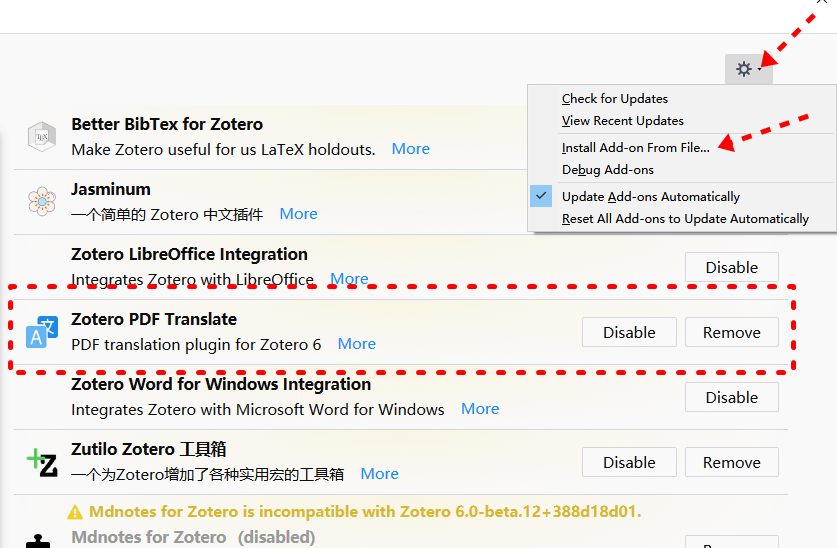Click the Mdnotes incompatibility warning icon
The width and height of the screenshot is (837, 548).
75,512
